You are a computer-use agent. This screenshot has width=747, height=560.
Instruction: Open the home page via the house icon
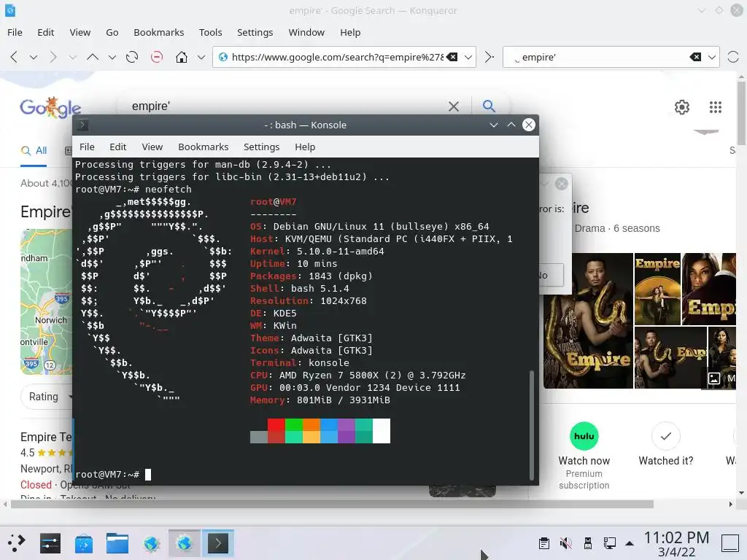pos(182,57)
